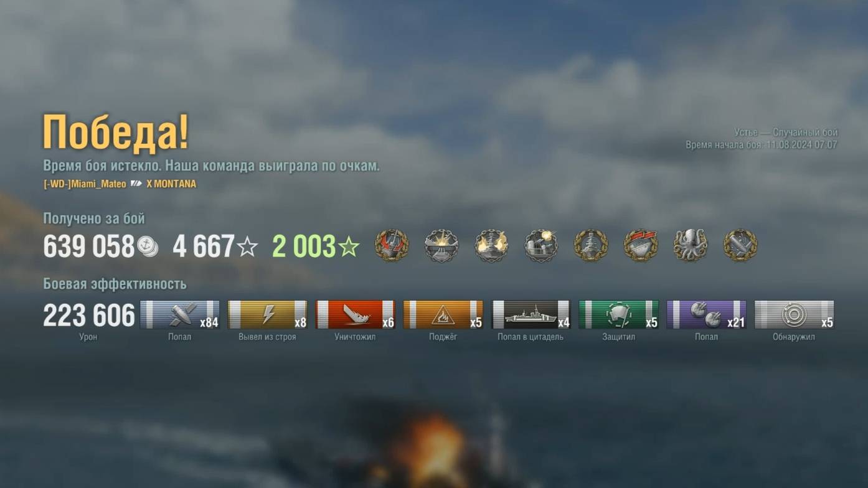Click the silver credits coin icon
Image resolution: width=868 pixels, height=488 pixels.
[x=148, y=247]
